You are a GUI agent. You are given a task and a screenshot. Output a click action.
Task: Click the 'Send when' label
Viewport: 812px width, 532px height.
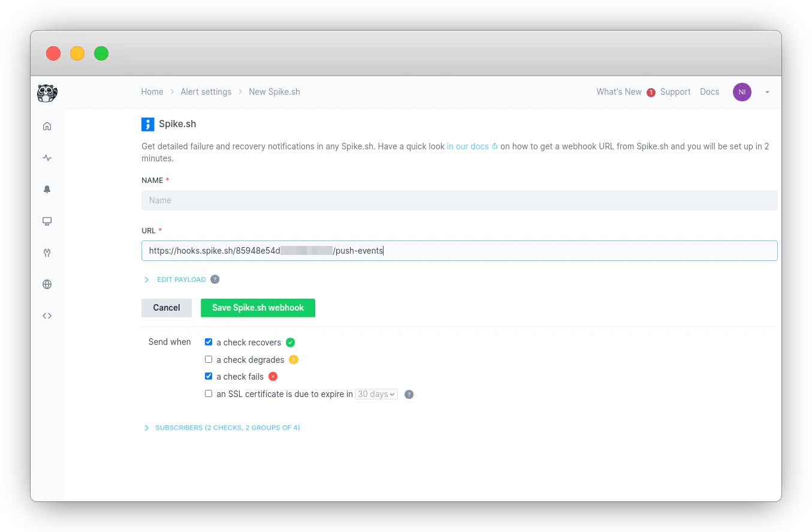pos(170,342)
